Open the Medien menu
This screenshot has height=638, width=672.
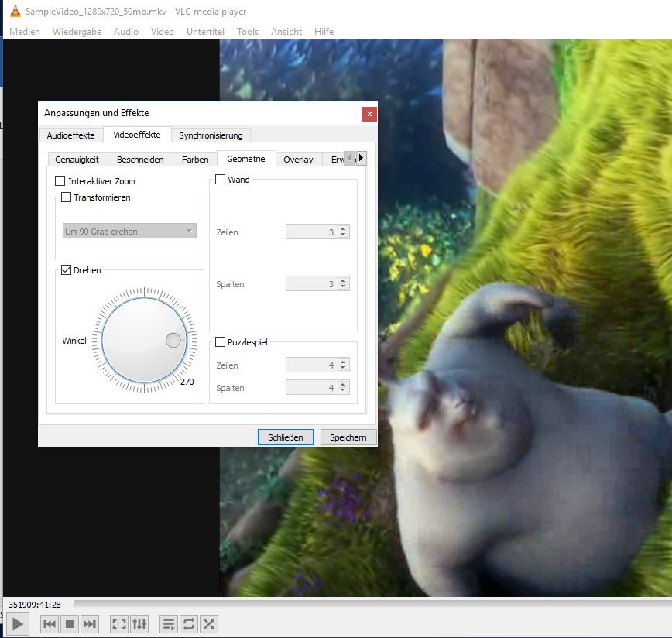tap(25, 32)
